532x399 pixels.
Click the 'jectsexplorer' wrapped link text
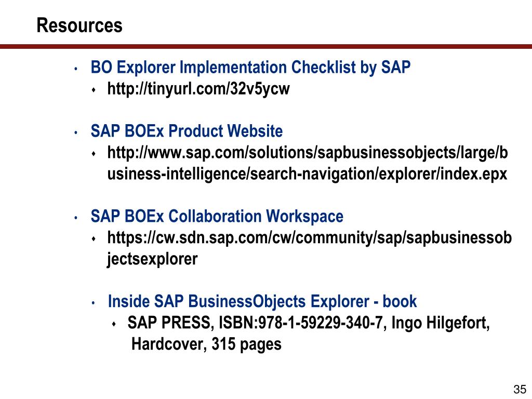click(152, 259)
